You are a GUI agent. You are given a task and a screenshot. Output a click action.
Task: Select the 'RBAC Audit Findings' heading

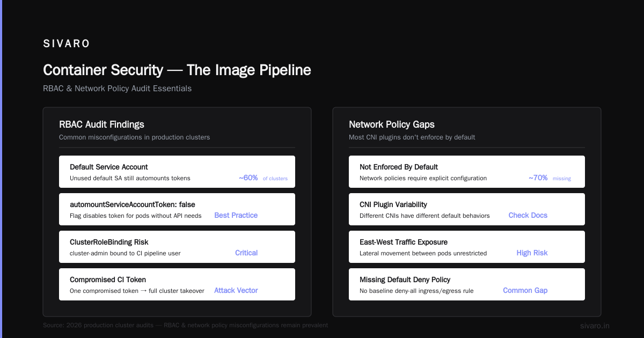click(x=101, y=124)
